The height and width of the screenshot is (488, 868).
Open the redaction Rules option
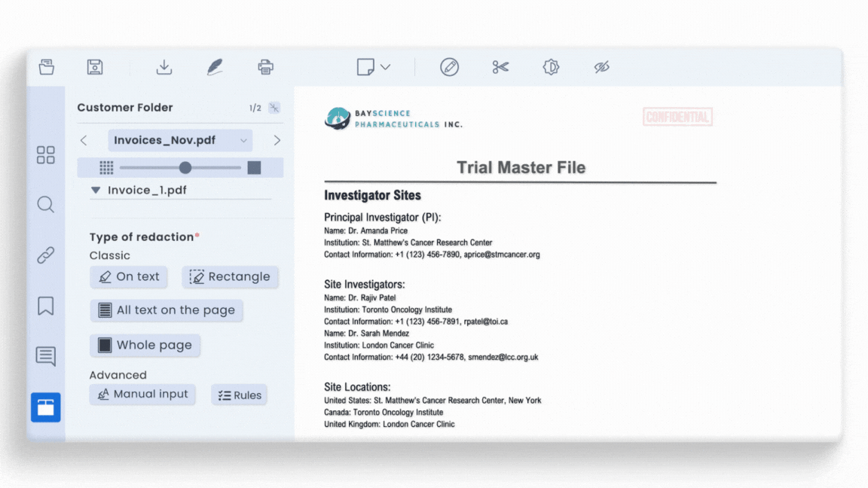(239, 395)
